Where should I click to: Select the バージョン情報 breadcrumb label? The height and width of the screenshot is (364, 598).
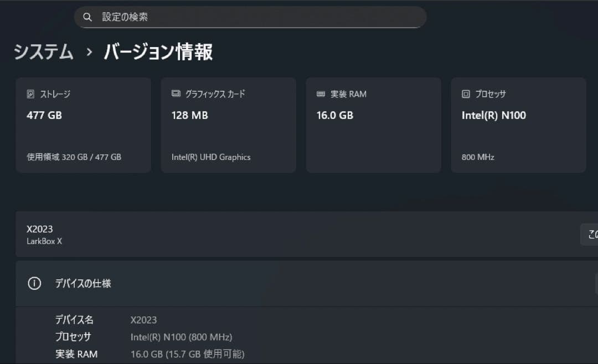tap(159, 51)
